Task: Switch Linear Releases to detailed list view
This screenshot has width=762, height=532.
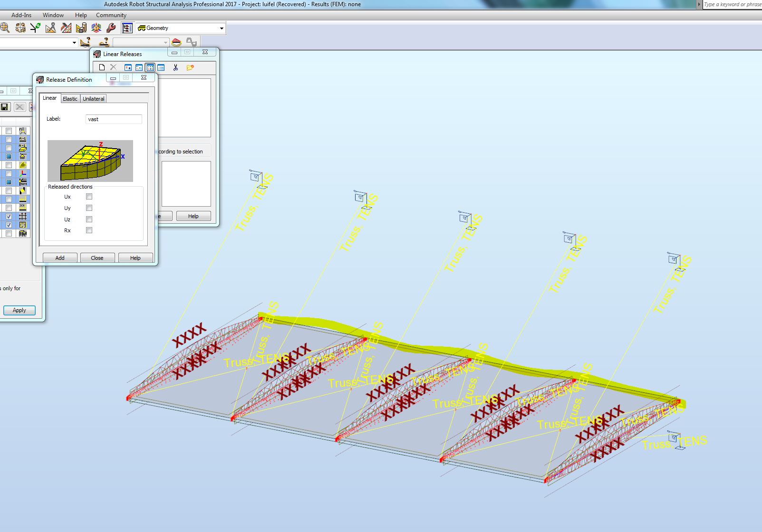Action: coord(161,67)
